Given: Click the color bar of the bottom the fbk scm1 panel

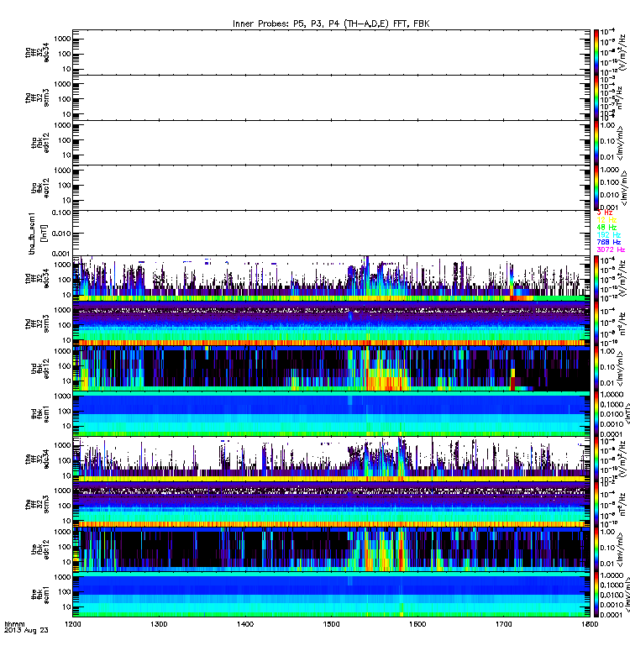Looking at the screenshot, I should [x=596, y=595].
